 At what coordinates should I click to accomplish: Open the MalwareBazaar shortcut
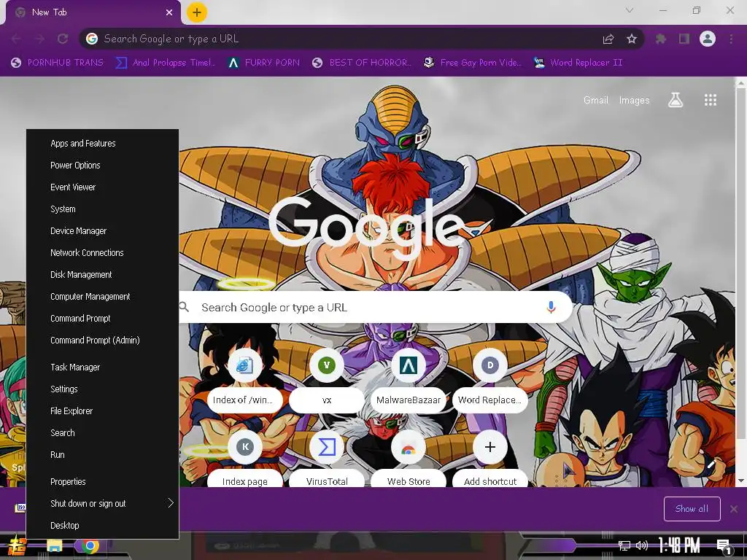click(x=409, y=380)
